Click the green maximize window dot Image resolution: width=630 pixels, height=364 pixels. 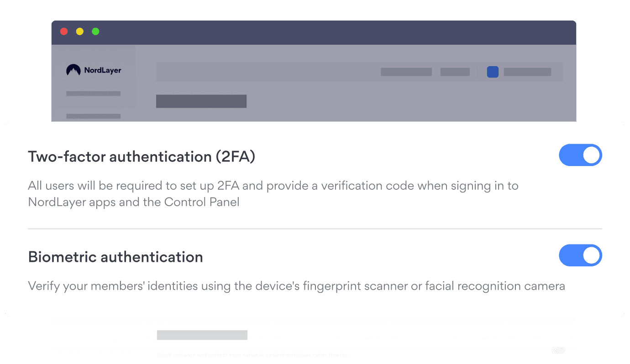point(95,31)
